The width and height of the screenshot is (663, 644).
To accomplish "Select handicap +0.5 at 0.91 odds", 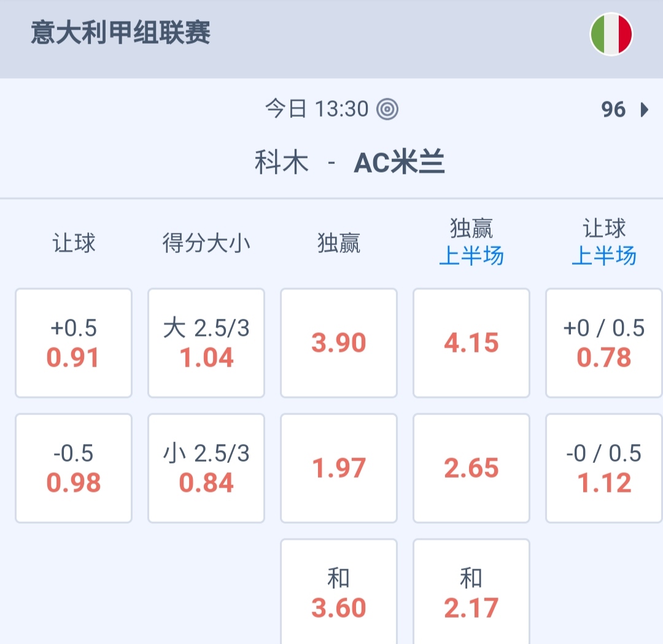I will 74,343.
